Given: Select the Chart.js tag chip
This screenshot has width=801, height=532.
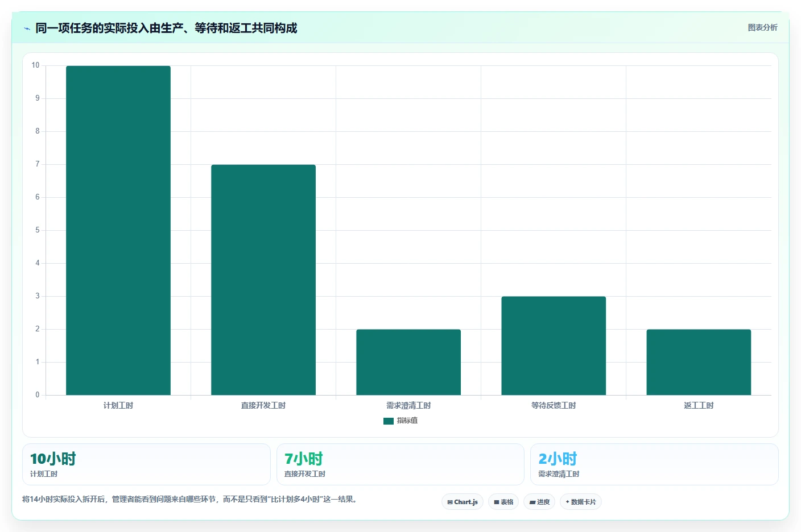Looking at the screenshot, I should [463, 502].
